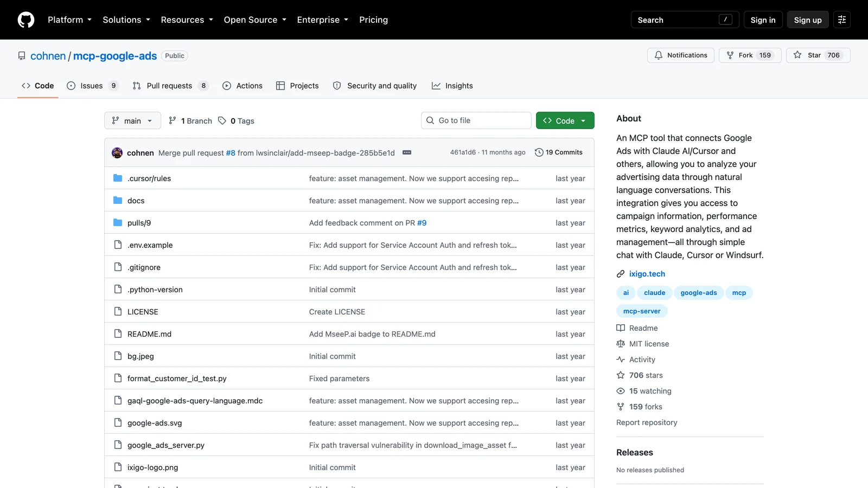Open the 'Fixed parameters' commit message
The width and height of the screenshot is (868, 488).
tap(339, 378)
